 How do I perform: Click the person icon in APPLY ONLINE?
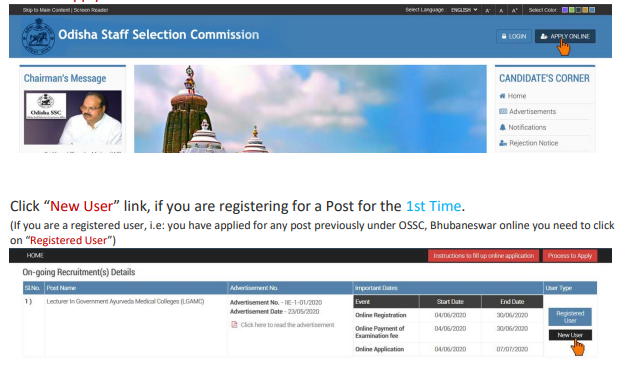pyautogui.click(x=544, y=36)
